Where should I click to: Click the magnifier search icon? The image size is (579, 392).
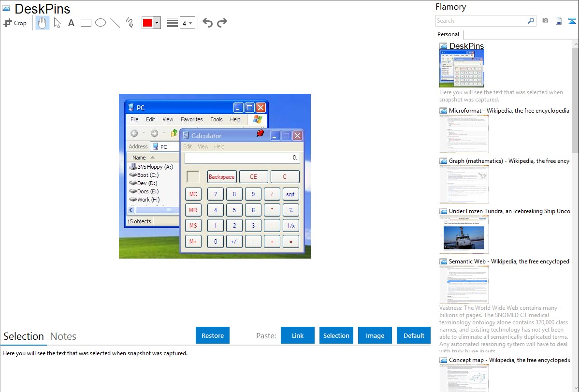coord(531,21)
